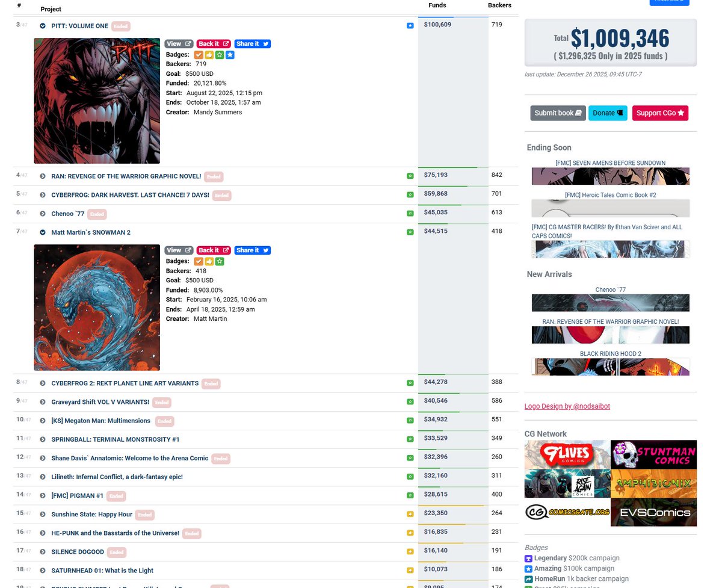Click the yellow badge icon on Sunshine State: Happy Hour row

410,514
